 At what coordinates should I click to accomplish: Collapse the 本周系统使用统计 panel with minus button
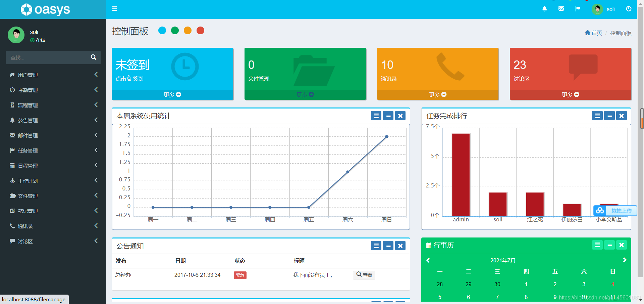click(388, 116)
